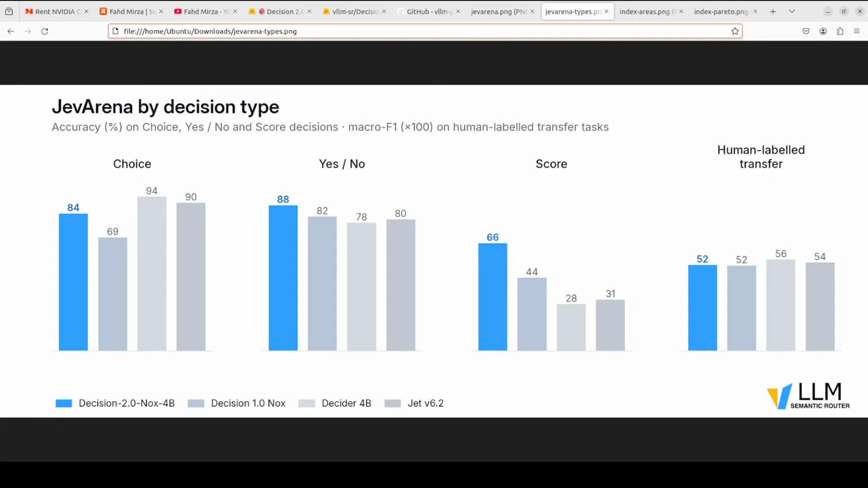
Task: Switch to the Fahd Mirza Substack tab
Action: [131, 11]
